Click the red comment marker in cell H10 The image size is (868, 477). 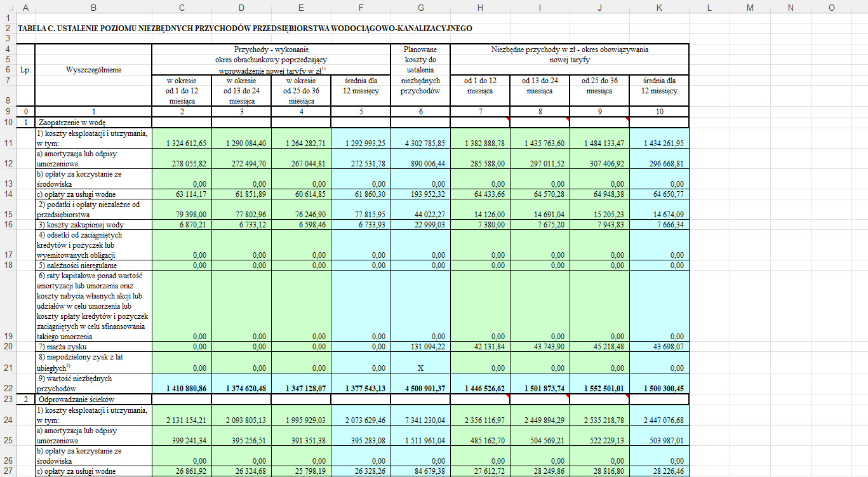pos(507,119)
